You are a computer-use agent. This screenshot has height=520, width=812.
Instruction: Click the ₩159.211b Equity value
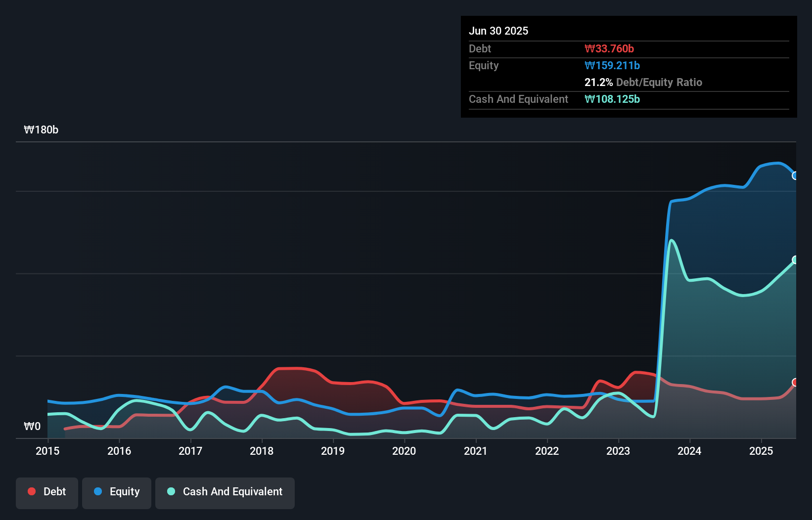612,65
